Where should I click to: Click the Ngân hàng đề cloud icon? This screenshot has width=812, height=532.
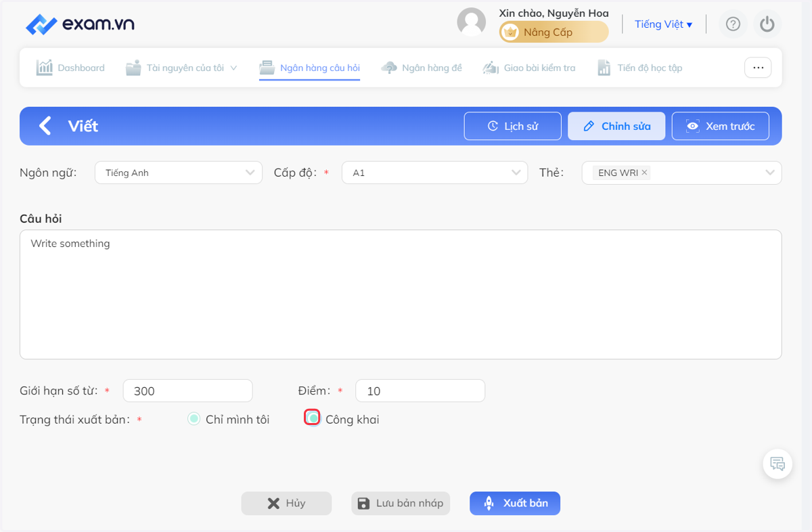pyautogui.click(x=389, y=68)
